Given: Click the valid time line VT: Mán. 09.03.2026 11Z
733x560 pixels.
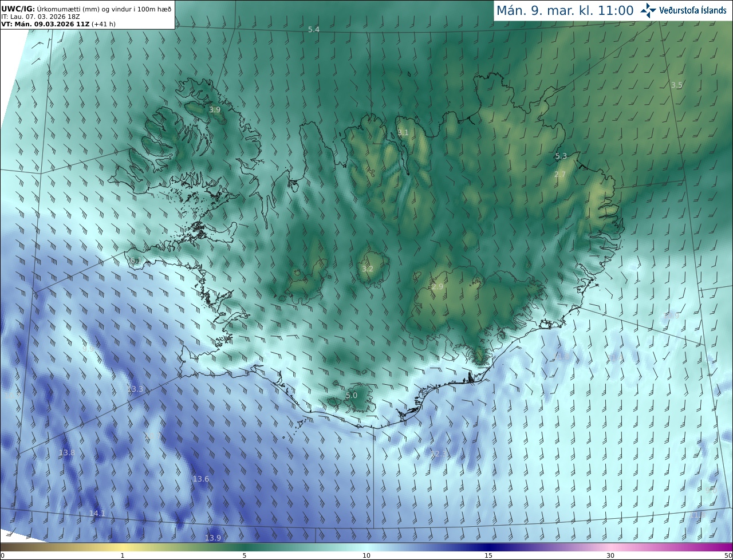Looking at the screenshot, I should (45, 24).
